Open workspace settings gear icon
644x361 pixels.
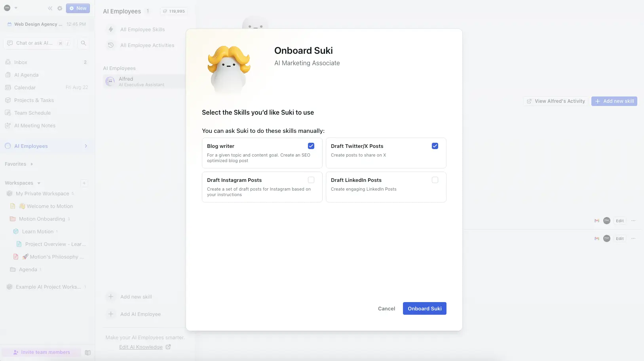(60, 8)
